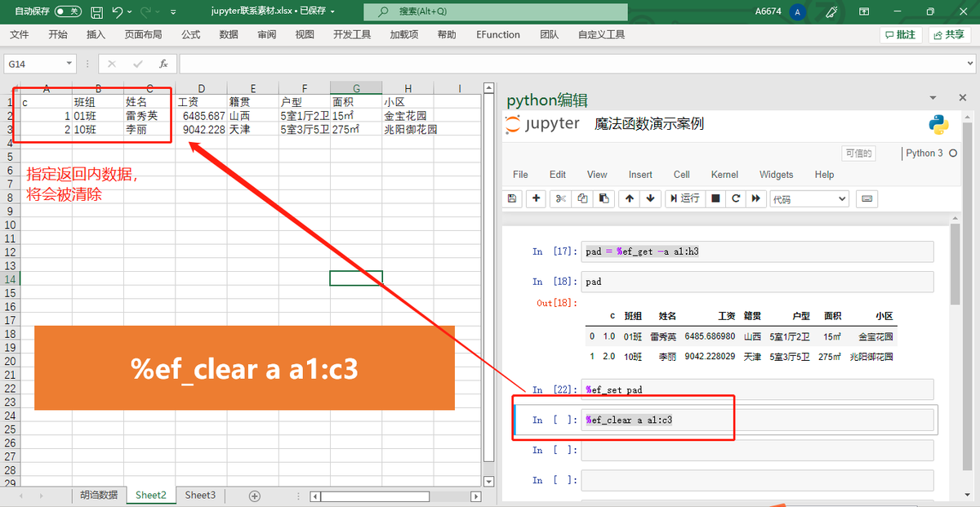
Task: Open the Jupyter File menu
Action: pos(520,175)
